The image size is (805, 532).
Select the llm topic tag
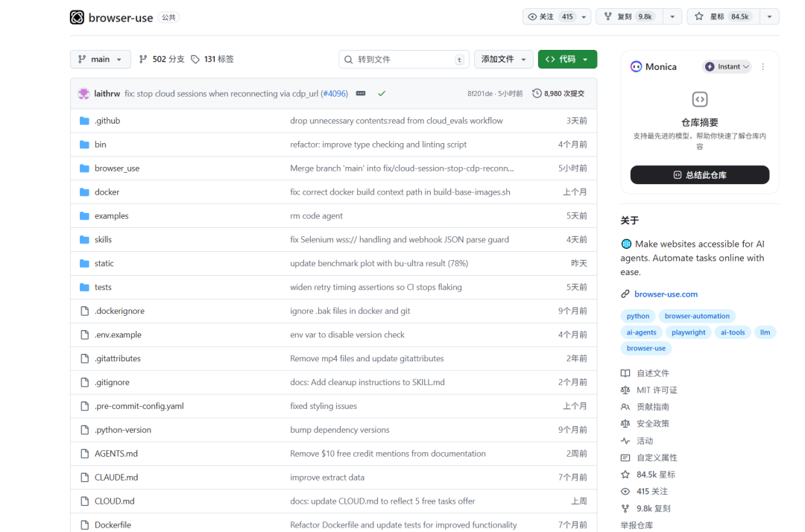click(x=765, y=332)
